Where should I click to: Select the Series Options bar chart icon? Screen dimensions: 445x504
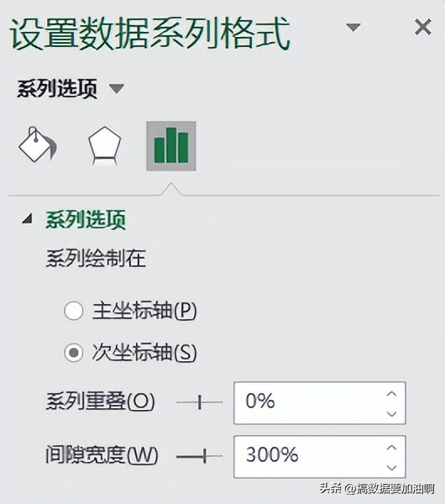click(x=171, y=146)
